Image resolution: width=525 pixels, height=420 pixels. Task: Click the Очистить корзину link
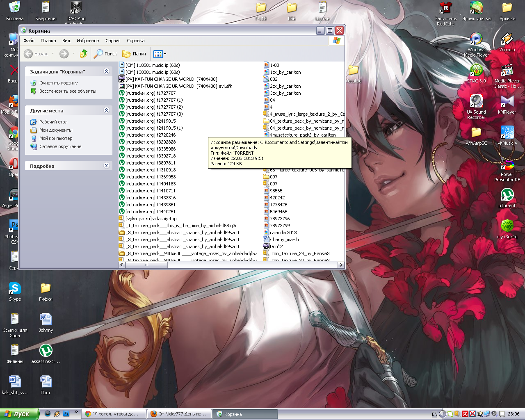click(58, 83)
